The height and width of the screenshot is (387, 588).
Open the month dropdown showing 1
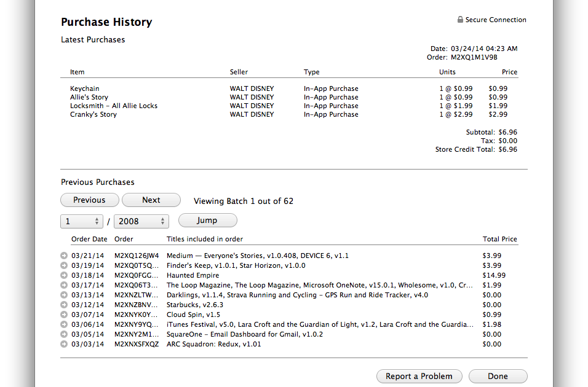(81, 221)
